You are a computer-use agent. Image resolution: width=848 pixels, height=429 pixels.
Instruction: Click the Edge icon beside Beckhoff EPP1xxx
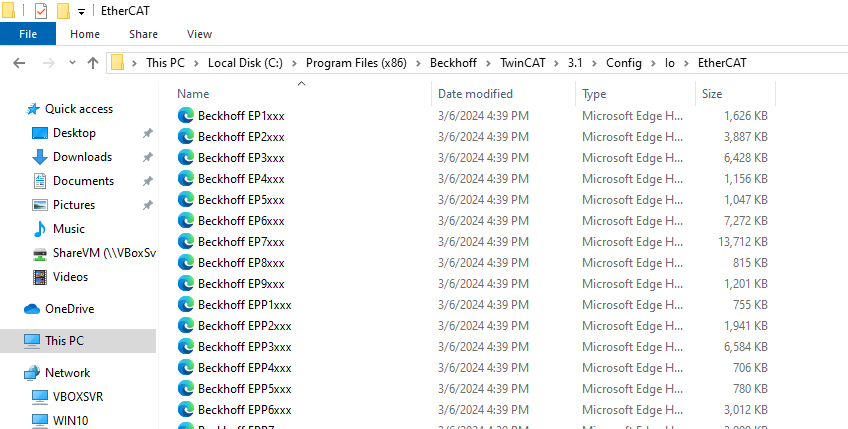186,305
